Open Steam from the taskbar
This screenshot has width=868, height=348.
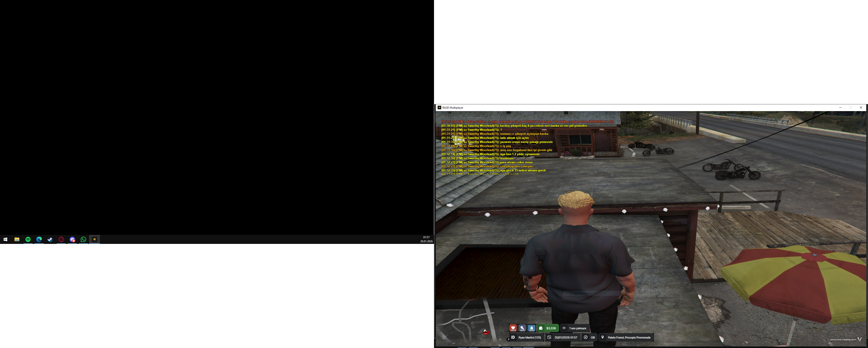(50, 239)
